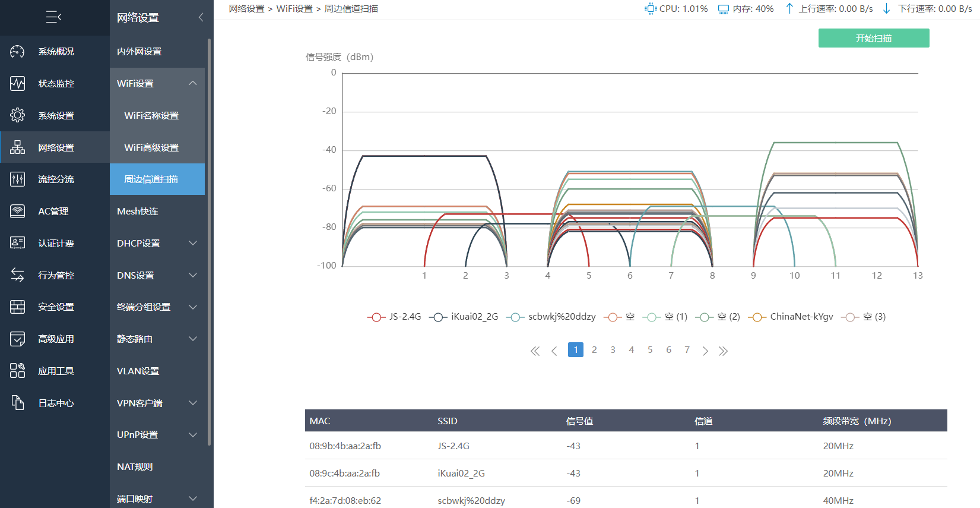Click the 系统概况 dashboard icon

point(17,52)
